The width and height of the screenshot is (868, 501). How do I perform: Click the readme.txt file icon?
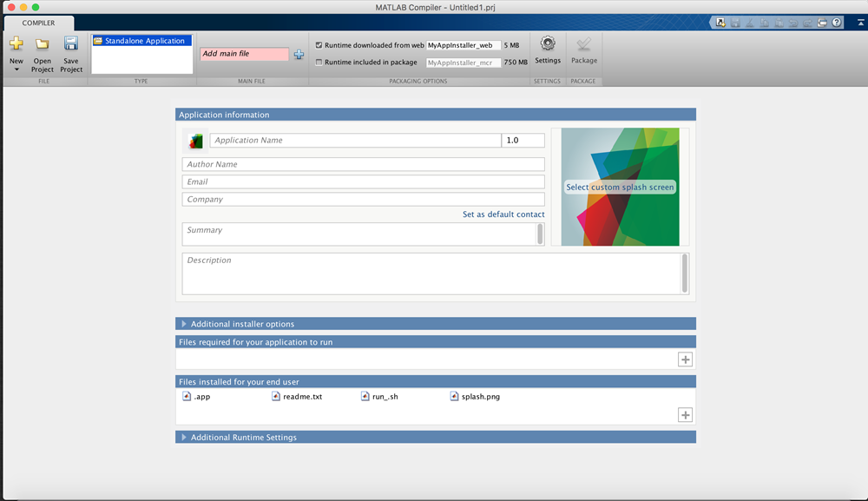pyautogui.click(x=276, y=396)
